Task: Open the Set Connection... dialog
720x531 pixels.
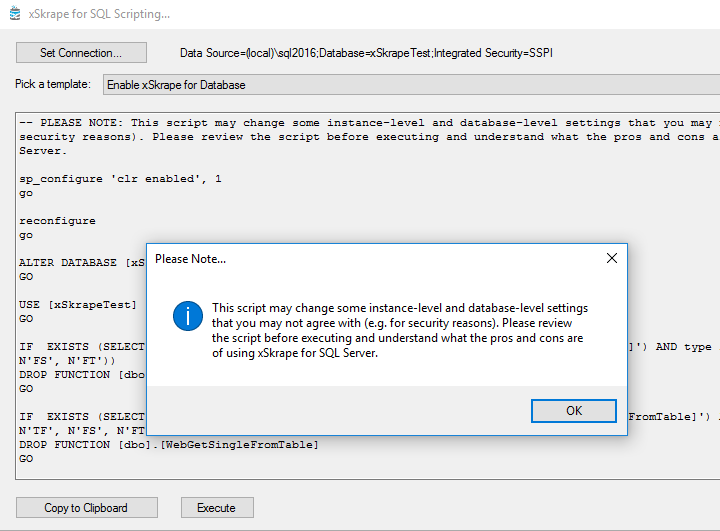Action: 81,53
